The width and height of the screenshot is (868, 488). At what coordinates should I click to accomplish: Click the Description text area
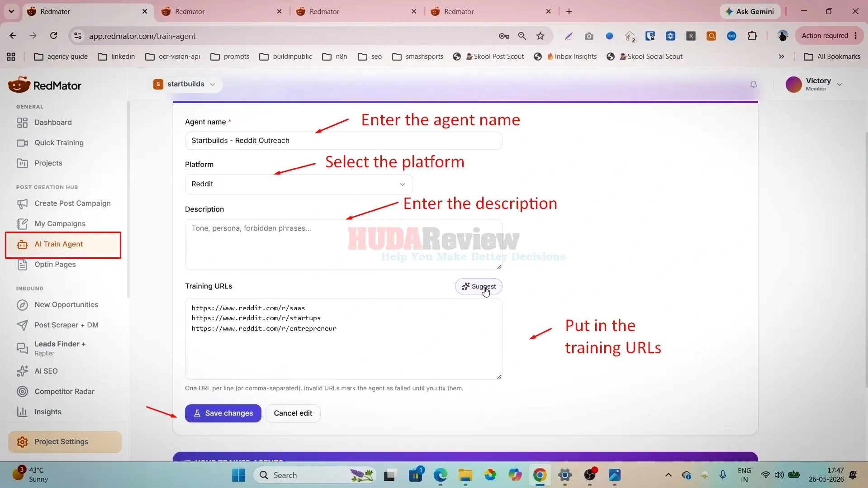(343, 244)
